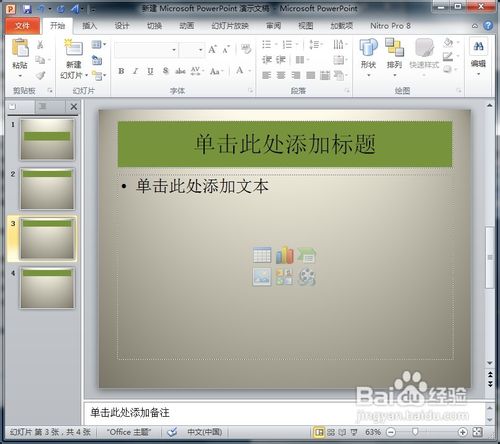Screen dimensions: 500x444
Task: Click the spell check status icon
Action: [x=172, y=432]
